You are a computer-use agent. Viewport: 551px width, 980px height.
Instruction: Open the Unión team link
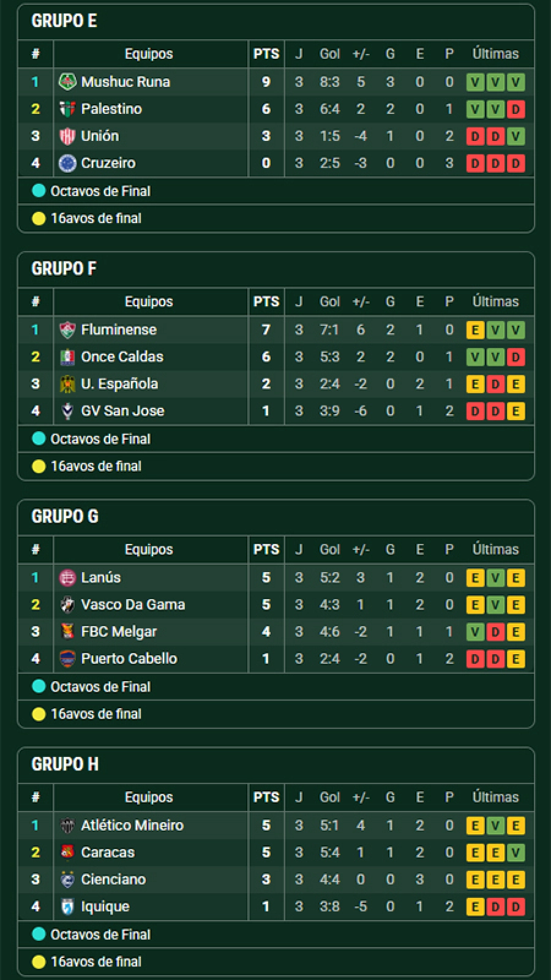coord(100,136)
